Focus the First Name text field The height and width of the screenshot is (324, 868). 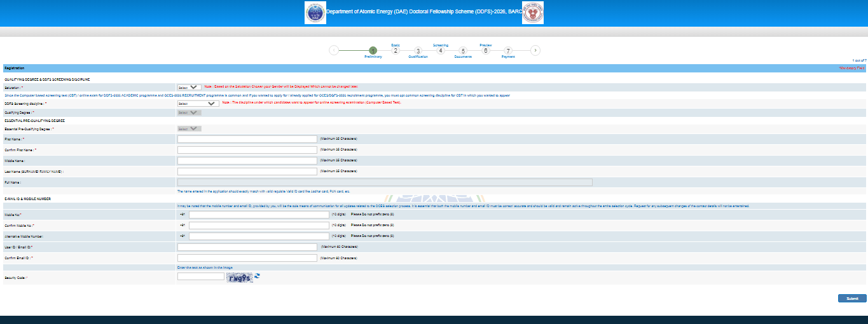247,139
